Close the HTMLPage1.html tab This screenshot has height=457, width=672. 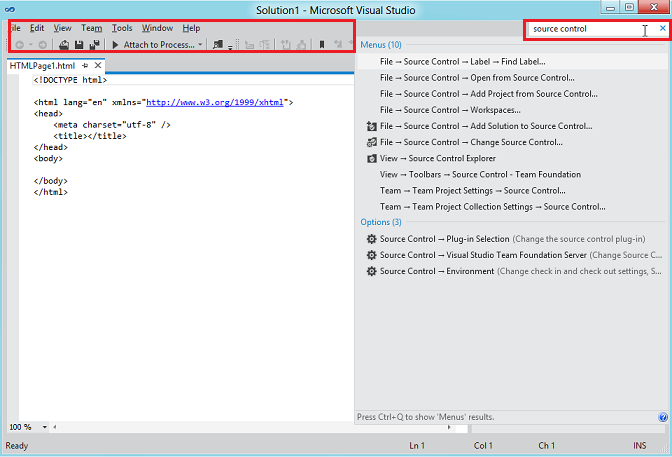[98, 66]
